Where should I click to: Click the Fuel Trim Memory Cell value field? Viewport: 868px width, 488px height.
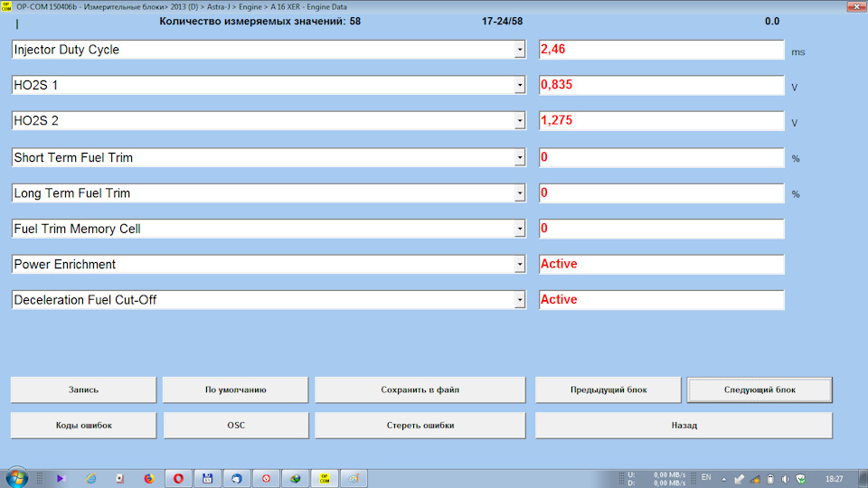pyautogui.click(x=662, y=229)
